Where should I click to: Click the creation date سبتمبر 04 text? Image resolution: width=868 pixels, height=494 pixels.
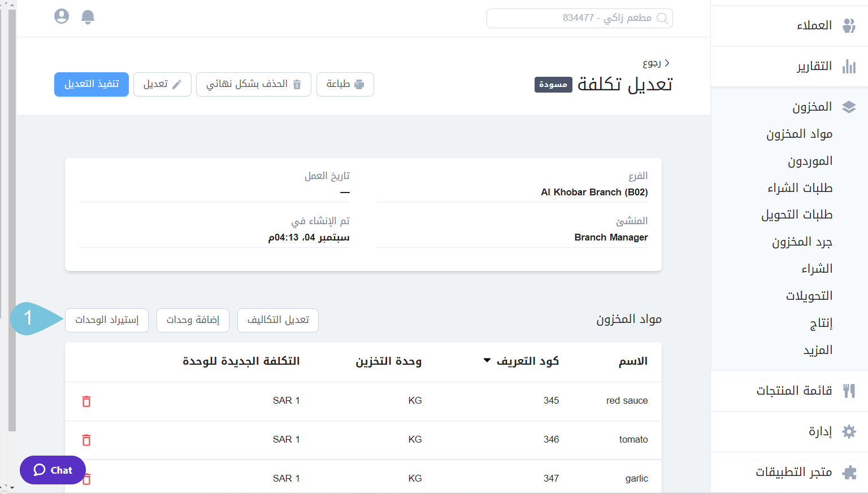(x=309, y=237)
